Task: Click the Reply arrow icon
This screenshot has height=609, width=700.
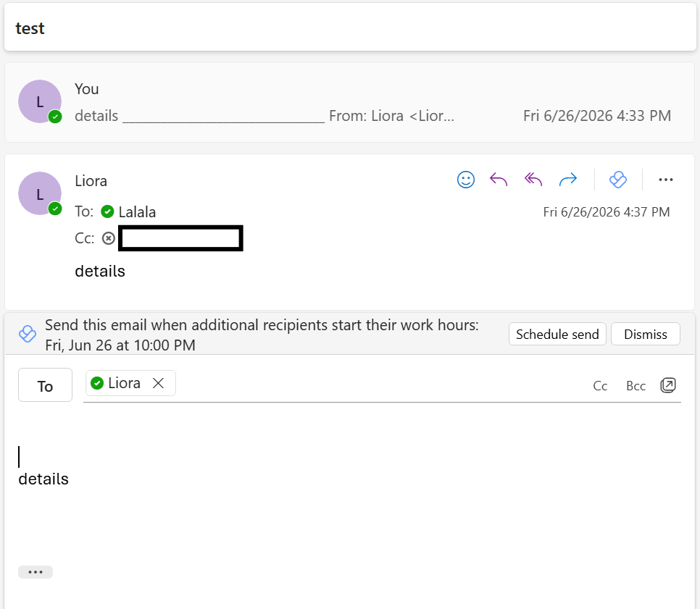Action: pos(499,180)
